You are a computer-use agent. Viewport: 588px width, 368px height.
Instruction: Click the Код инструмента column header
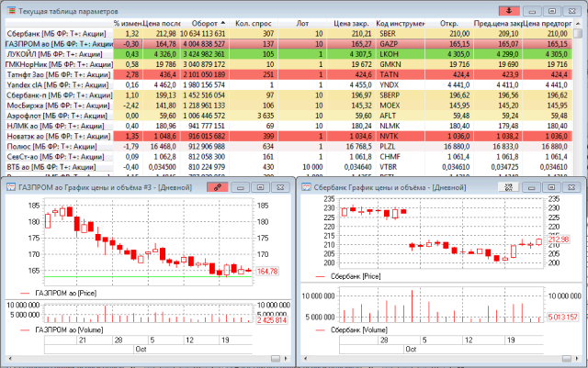[401, 22]
